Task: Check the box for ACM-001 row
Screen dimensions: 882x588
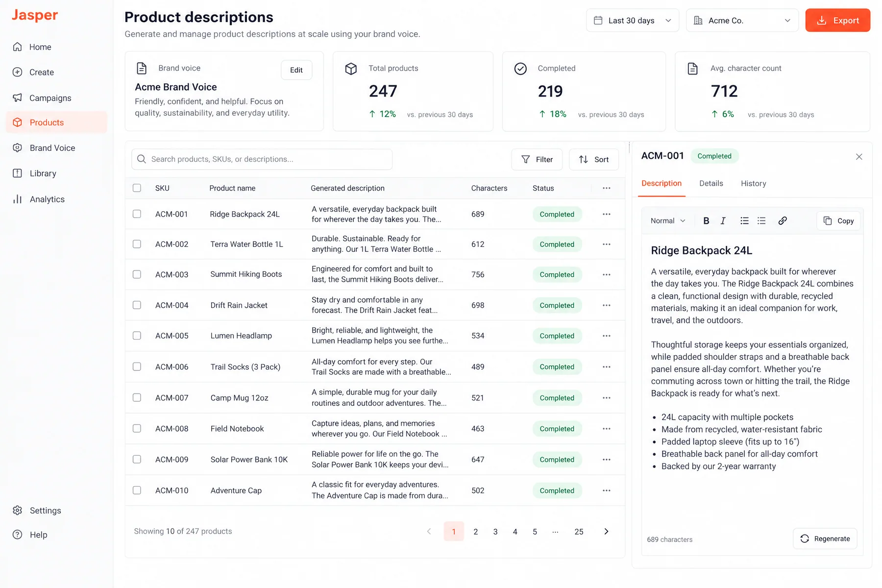Action: tap(137, 214)
